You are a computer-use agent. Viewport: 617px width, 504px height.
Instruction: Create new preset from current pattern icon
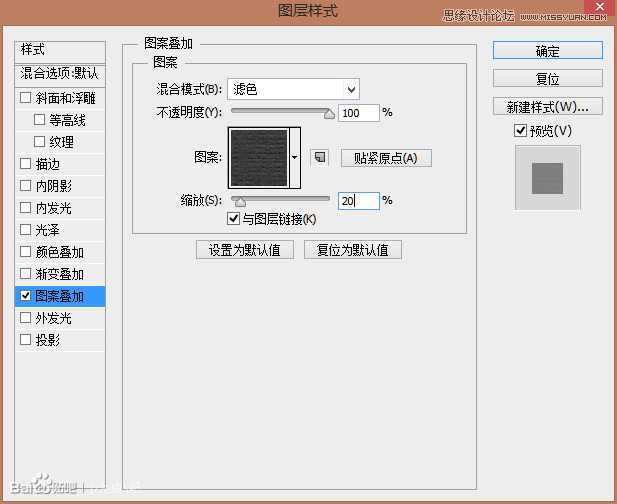(x=320, y=157)
